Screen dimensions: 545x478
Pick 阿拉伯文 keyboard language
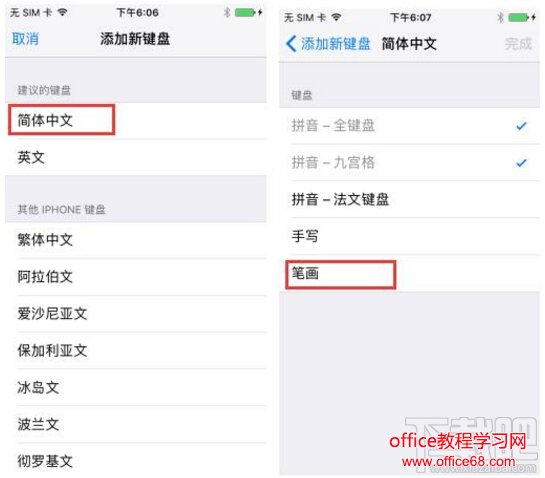136,277
